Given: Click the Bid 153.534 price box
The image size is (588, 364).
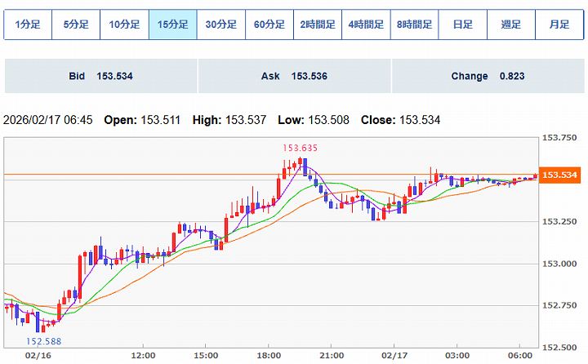Looking at the screenshot, I should (x=100, y=76).
